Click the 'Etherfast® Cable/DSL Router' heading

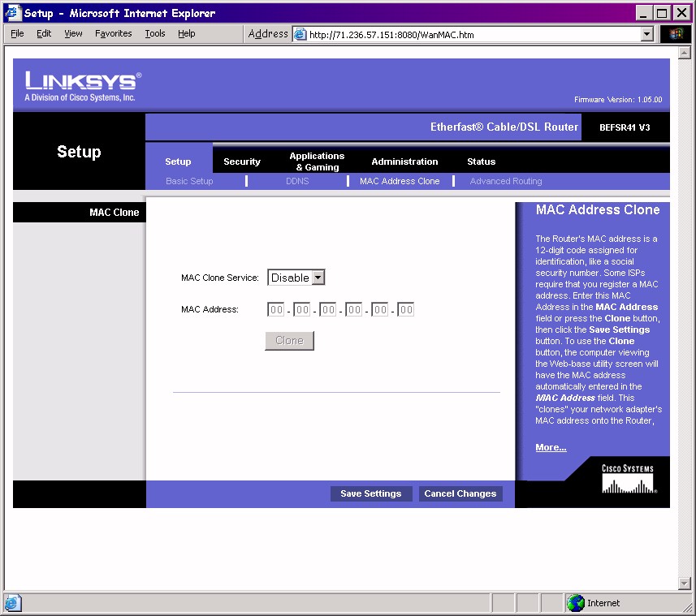(x=504, y=127)
